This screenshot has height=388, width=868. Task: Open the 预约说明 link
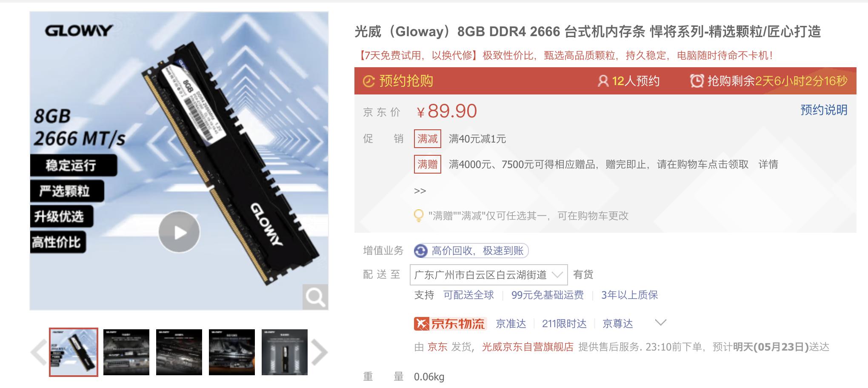(824, 110)
